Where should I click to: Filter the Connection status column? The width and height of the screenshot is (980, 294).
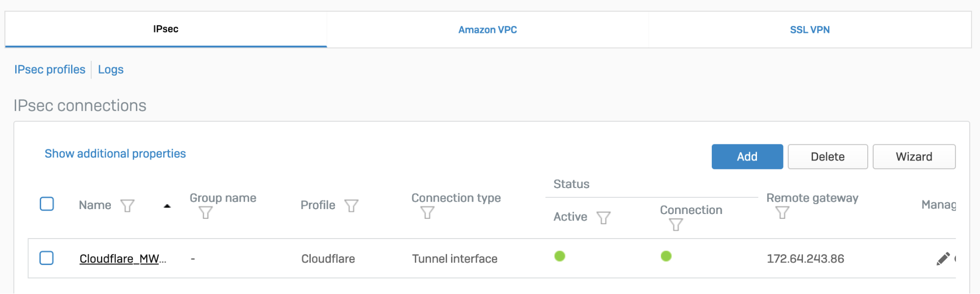coord(676,224)
